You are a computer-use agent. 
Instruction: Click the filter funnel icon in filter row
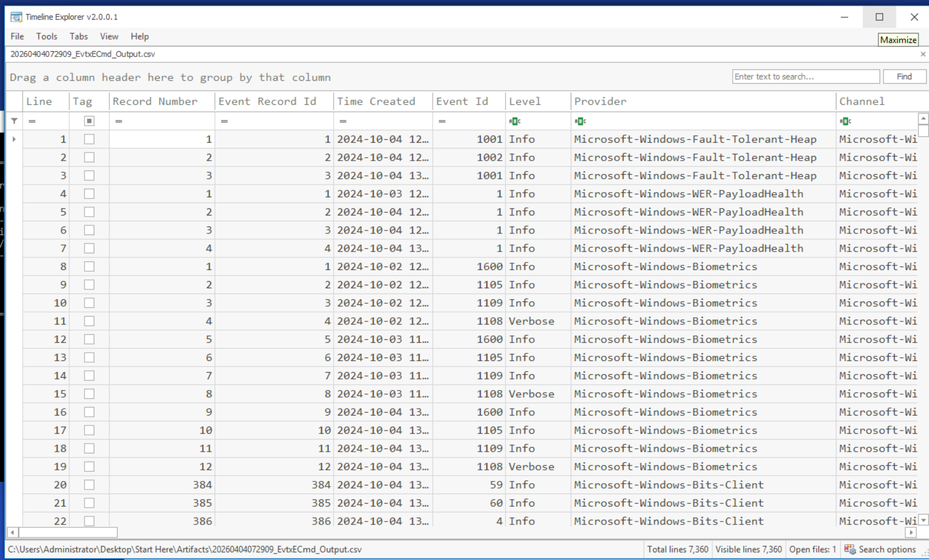coord(15,121)
